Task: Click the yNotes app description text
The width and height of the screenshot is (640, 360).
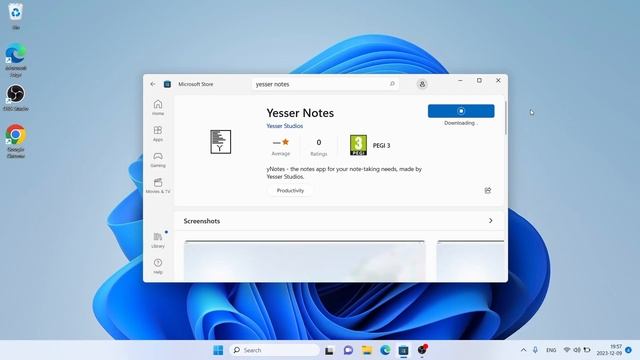Action: coord(344,173)
